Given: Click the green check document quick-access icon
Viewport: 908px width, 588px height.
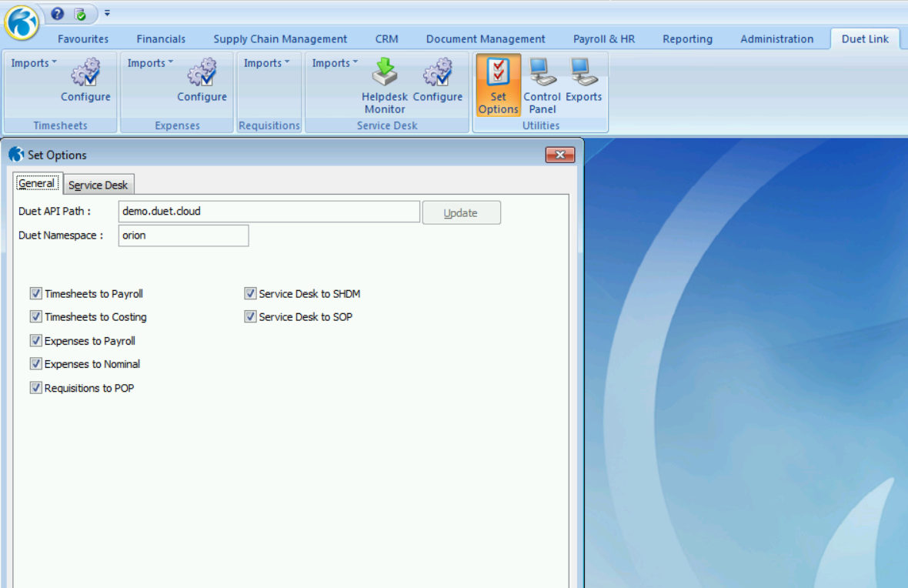Looking at the screenshot, I should (81, 14).
